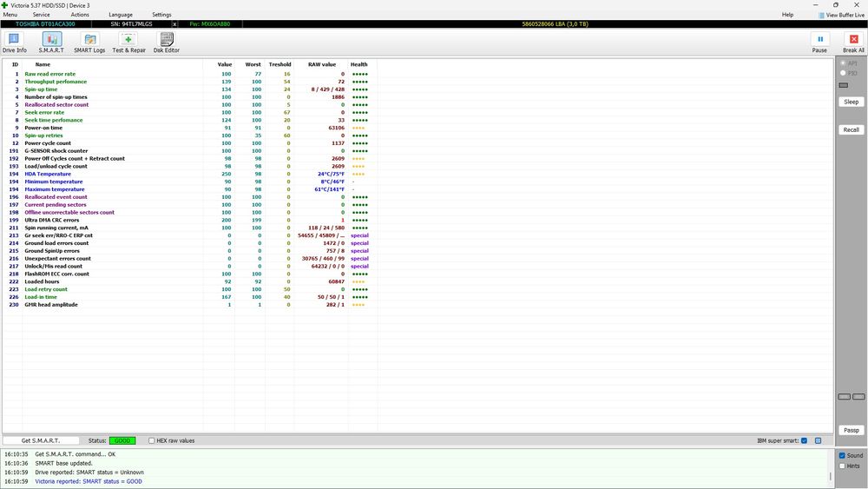
Task: Click the Get S.M.A.R.T. button
Action: (x=41, y=441)
